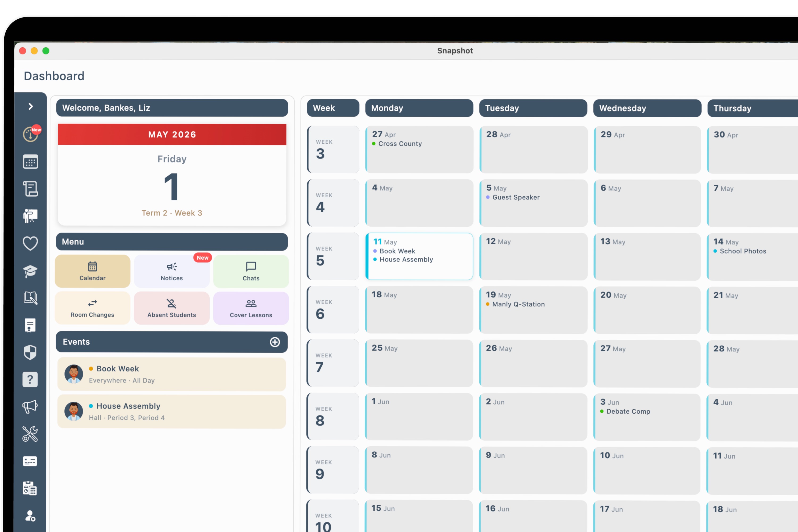
Task: Open the calendar grid icon in the sidebar
Action: (x=31, y=162)
